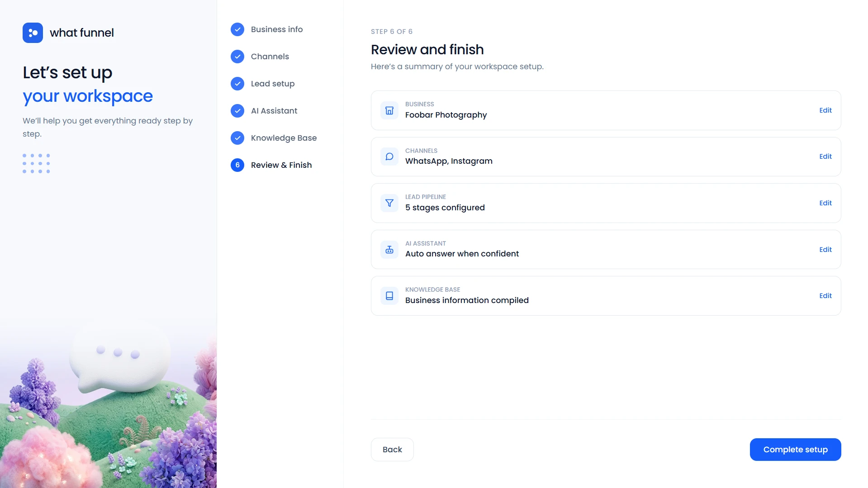Click the Lead Pipeline funnel icon
The width and height of the screenshot is (868, 488).
[389, 203]
